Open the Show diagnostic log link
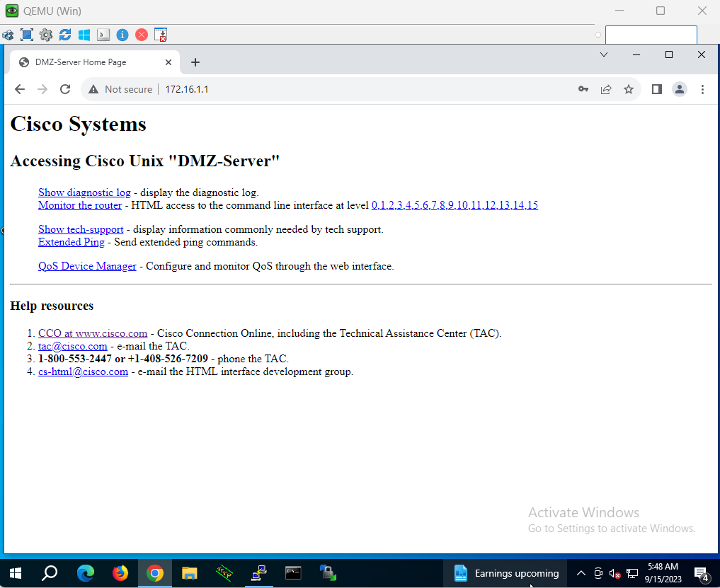The width and height of the screenshot is (720, 588). tap(84, 192)
